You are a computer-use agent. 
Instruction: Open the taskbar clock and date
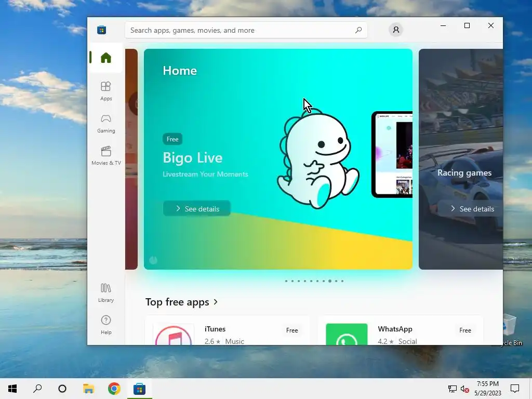487,389
